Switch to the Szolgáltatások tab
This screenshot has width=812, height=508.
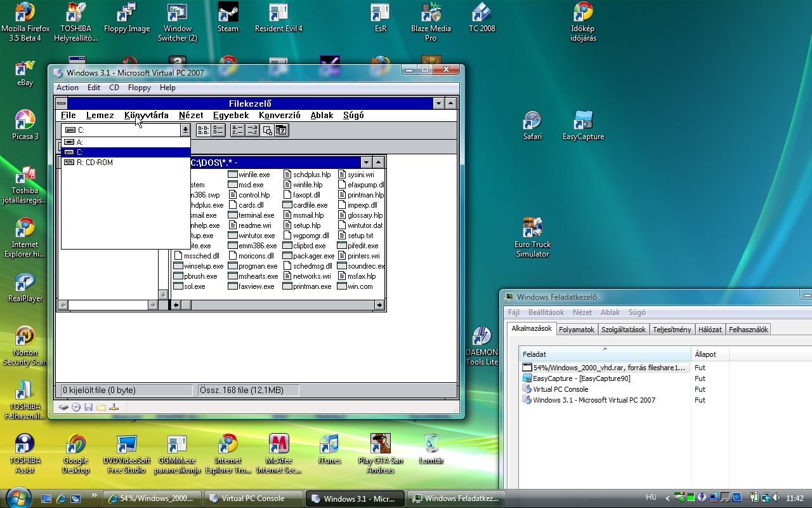click(x=624, y=330)
